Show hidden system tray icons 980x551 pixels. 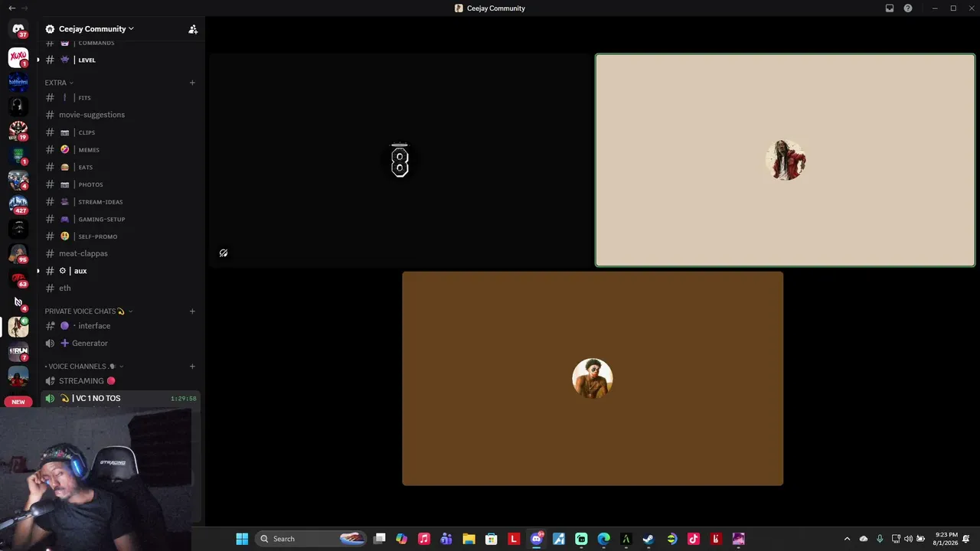pyautogui.click(x=847, y=539)
